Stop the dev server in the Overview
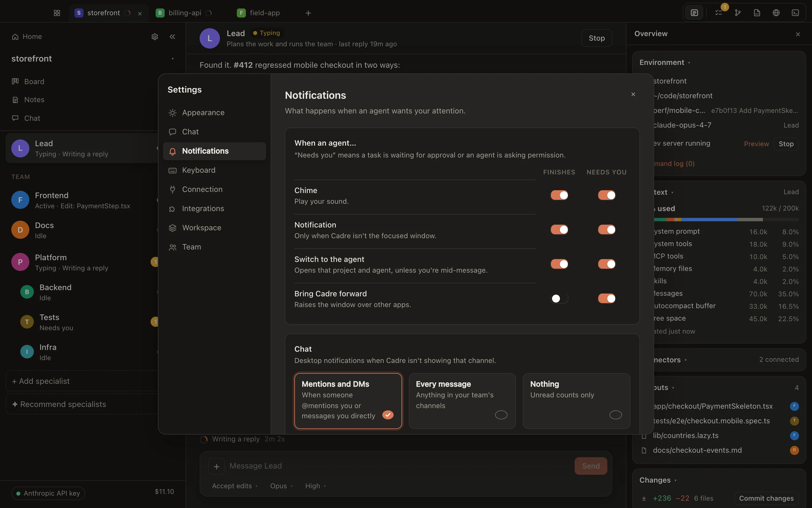Image resolution: width=812 pixels, height=508 pixels. [786, 144]
